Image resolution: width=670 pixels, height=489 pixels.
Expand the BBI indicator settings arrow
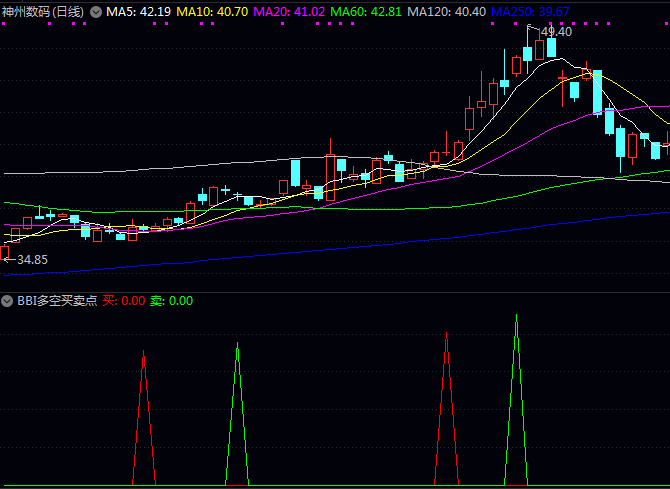tap(8, 301)
